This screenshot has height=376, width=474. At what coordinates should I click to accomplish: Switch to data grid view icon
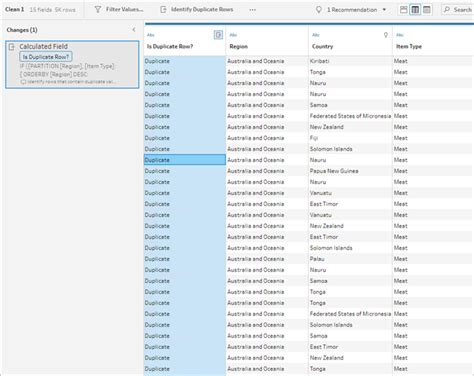(x=415, y=10)
